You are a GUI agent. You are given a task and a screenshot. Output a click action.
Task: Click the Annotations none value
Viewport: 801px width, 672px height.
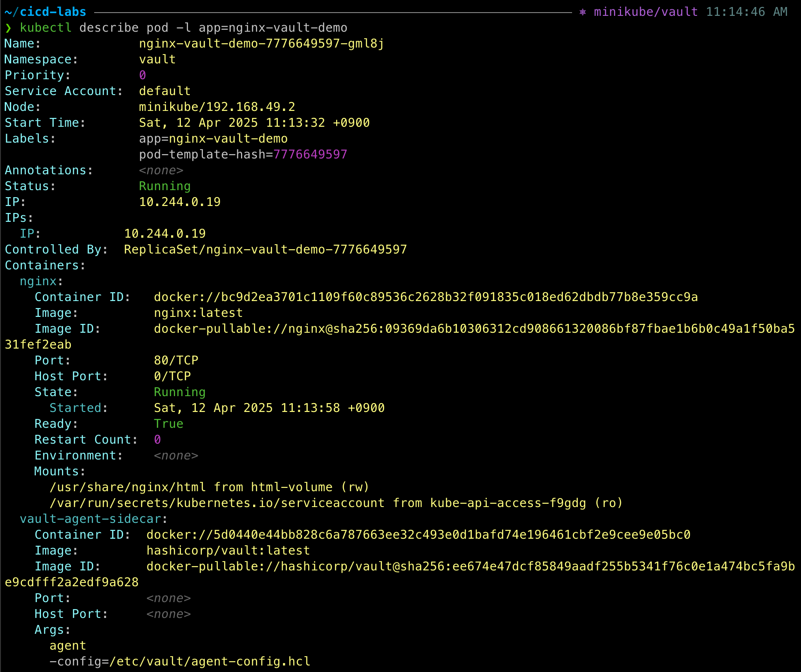[161, 171]
